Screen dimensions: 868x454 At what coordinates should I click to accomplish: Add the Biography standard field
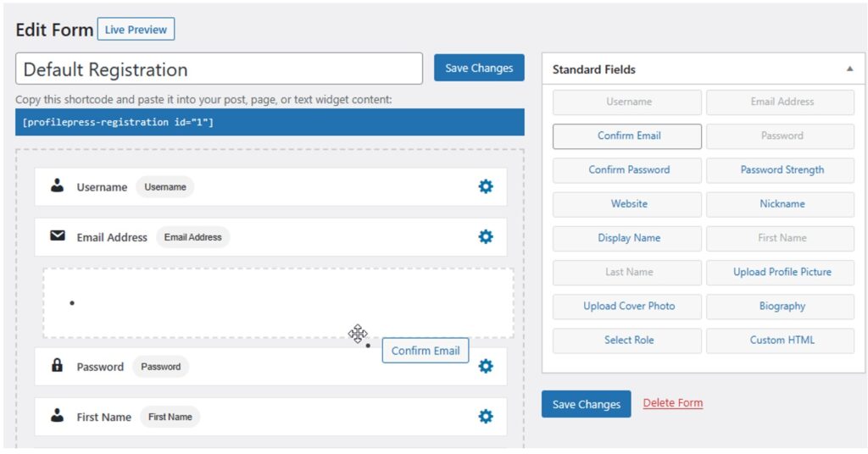pyautogui.click(x=781, y=307)
